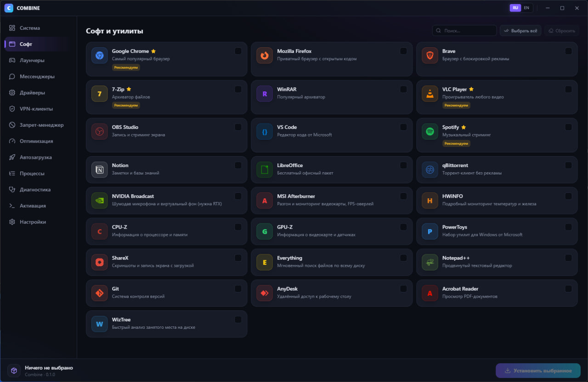Viewport: 588px width, 382px height.
Task: Click the Spotify app icon
Action: coord(430,132)
